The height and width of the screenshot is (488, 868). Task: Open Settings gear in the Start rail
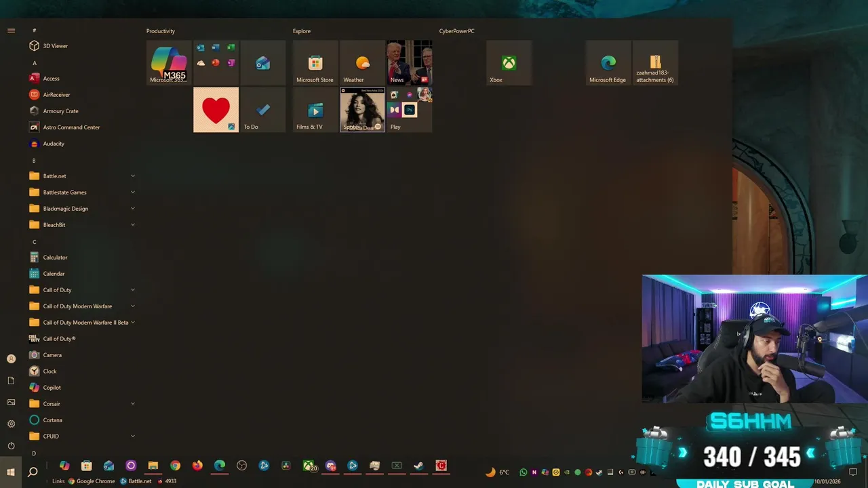point(11,424)
